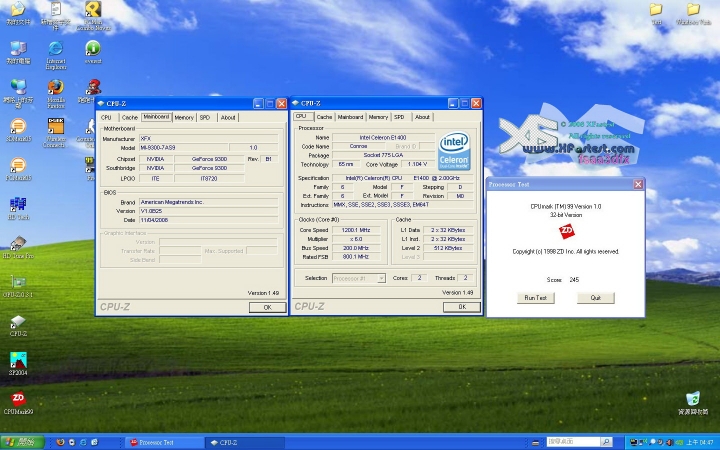Close the Processor Test window
The image size is (720, 450).
click(x=638, y=184)
